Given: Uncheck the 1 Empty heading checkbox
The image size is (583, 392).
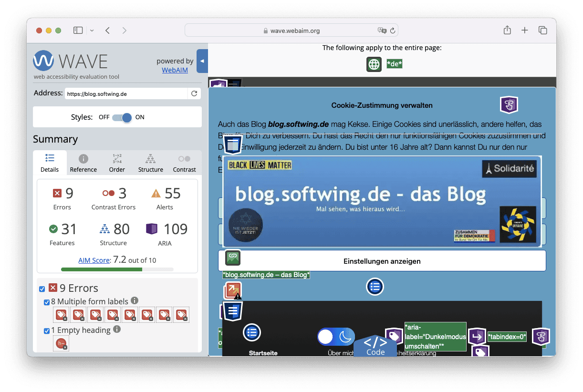Looking at the screenshot, I should 47,330.
